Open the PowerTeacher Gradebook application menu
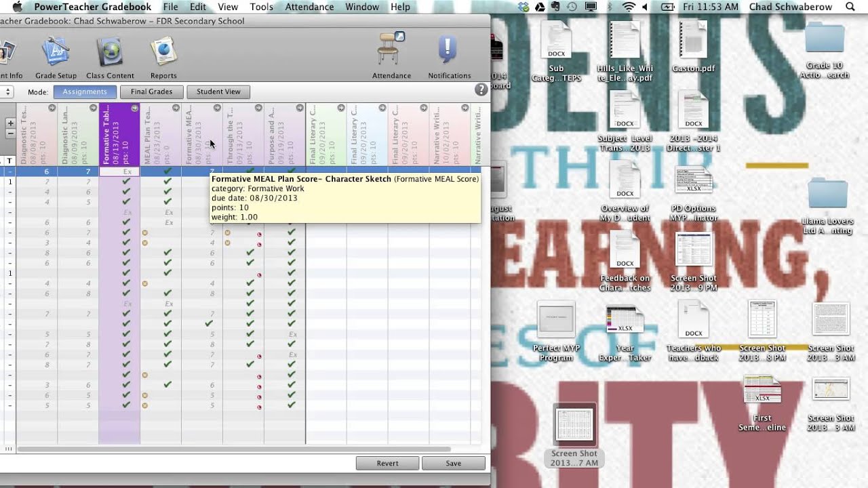This screenshot has width=868, height=488. point(93,7)
